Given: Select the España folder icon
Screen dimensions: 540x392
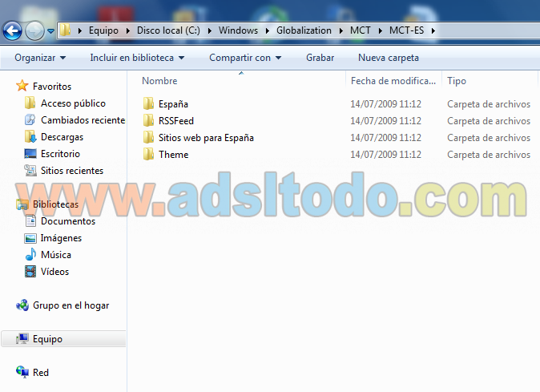Looking at the screenshot, I should pyautogui.click(x=148, y=103).
